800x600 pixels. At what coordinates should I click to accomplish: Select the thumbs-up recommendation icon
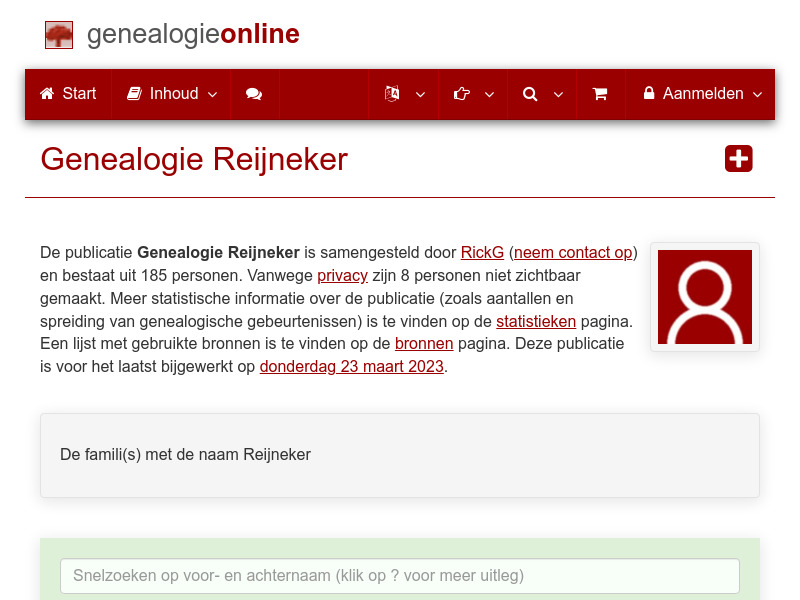coord(462,93)
